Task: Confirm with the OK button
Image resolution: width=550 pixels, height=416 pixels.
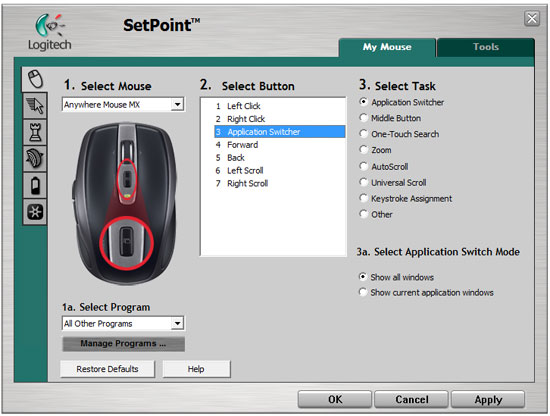Action: (x=335, y=400)
